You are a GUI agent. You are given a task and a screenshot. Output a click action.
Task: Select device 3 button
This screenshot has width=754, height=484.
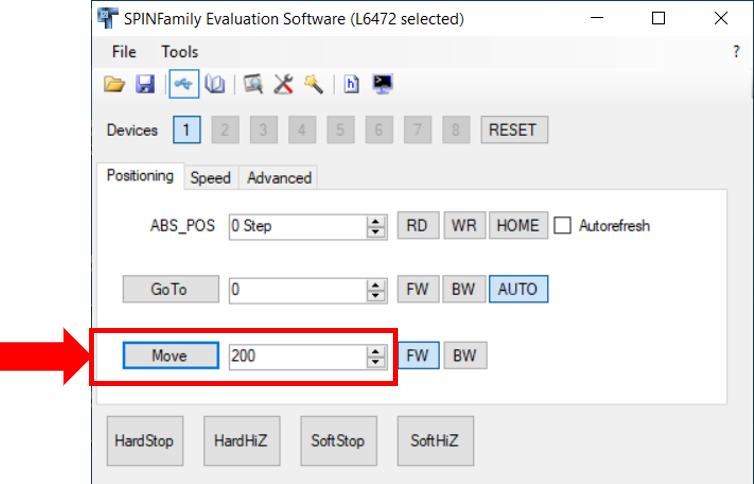pos(264,130)
